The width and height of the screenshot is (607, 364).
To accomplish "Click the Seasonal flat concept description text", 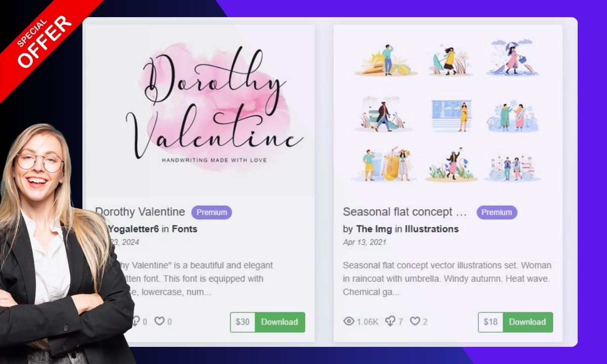I will pyautogui.click(x=447, y=279).
